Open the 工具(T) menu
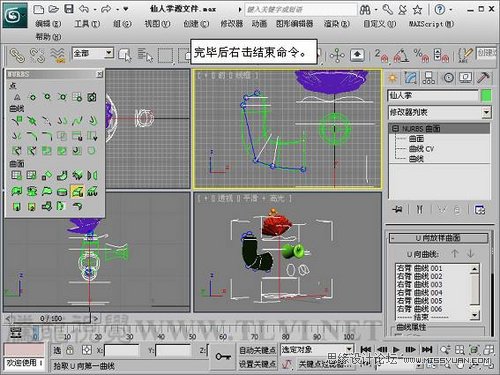The image size is (500, 375). pos(87,24)
